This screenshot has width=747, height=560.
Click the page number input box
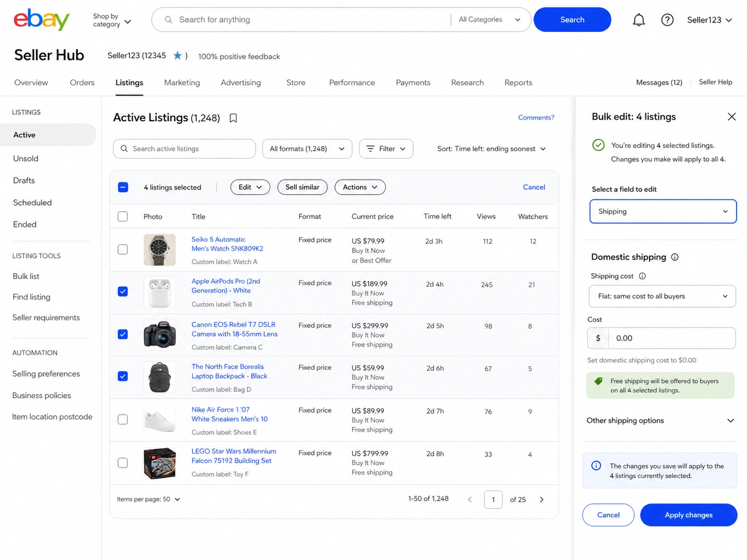click(493, 499)
